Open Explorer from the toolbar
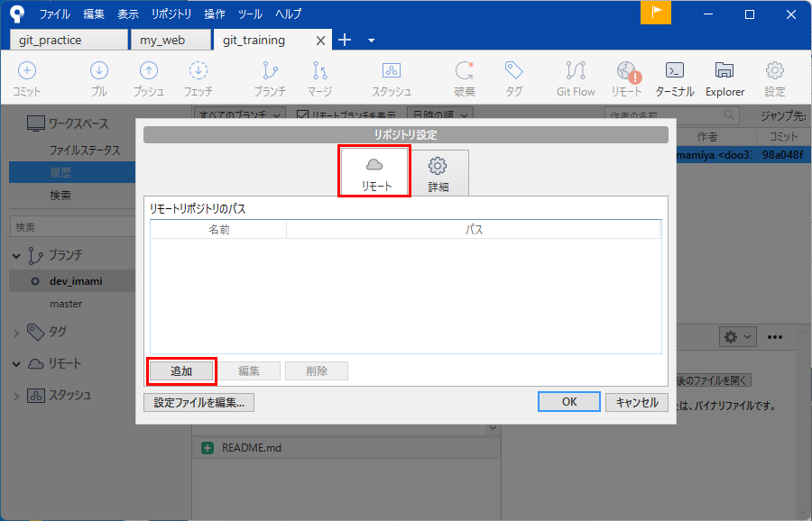The width and height of the screenshot is (812, 521). [724, 78]
